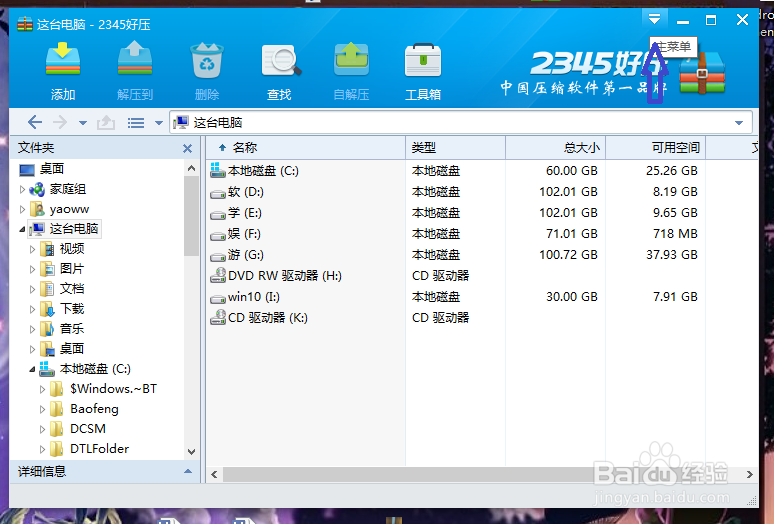
Task: Expand the address bar dropdown
Action: coord(739,123)
